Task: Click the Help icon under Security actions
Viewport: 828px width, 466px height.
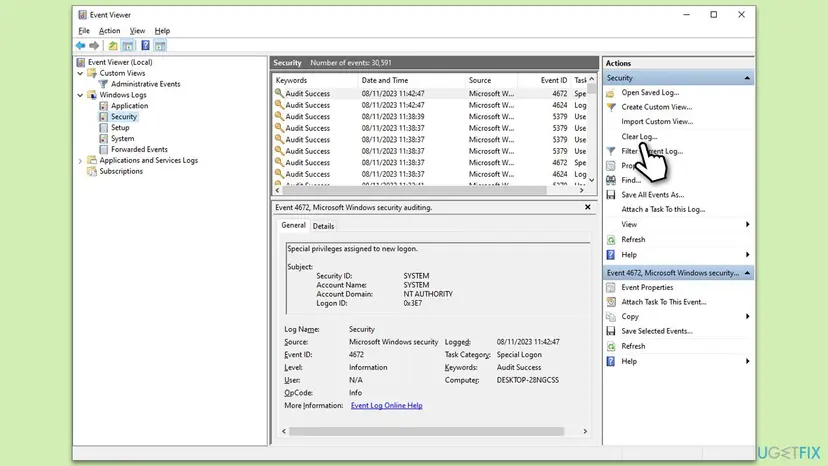Action: pyautogui.click(x=611, y=255)
